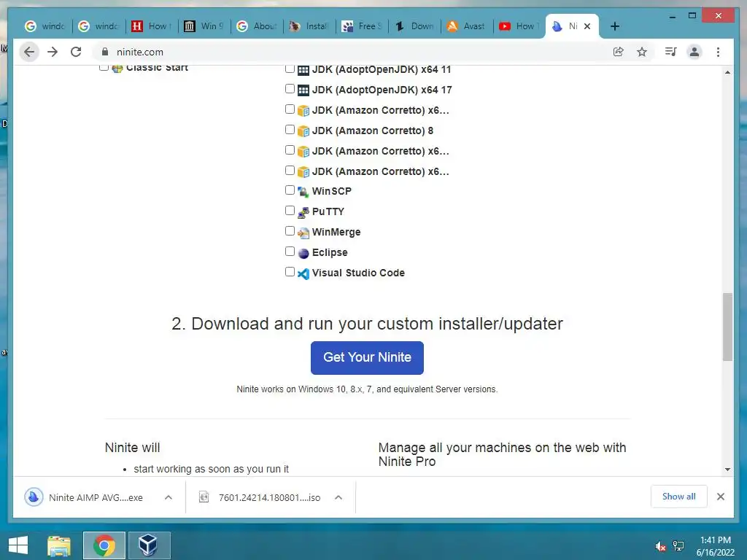Check Visual Studio Code checkbox
Screen dimensions: 747x560
pyautogui.click(x=290, y=271)
